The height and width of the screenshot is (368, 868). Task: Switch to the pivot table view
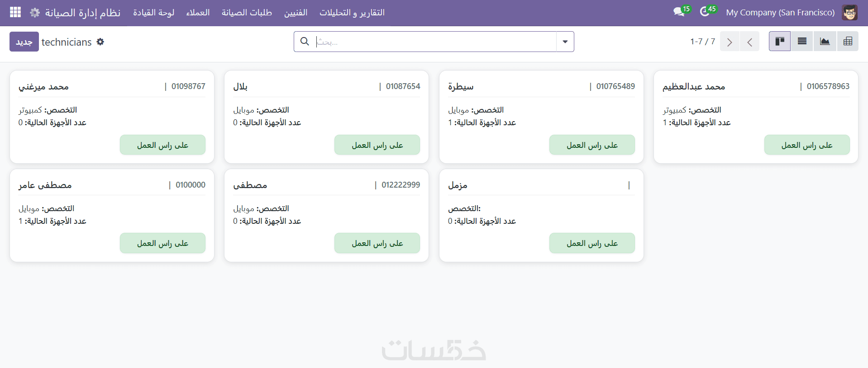click(848, 42)
